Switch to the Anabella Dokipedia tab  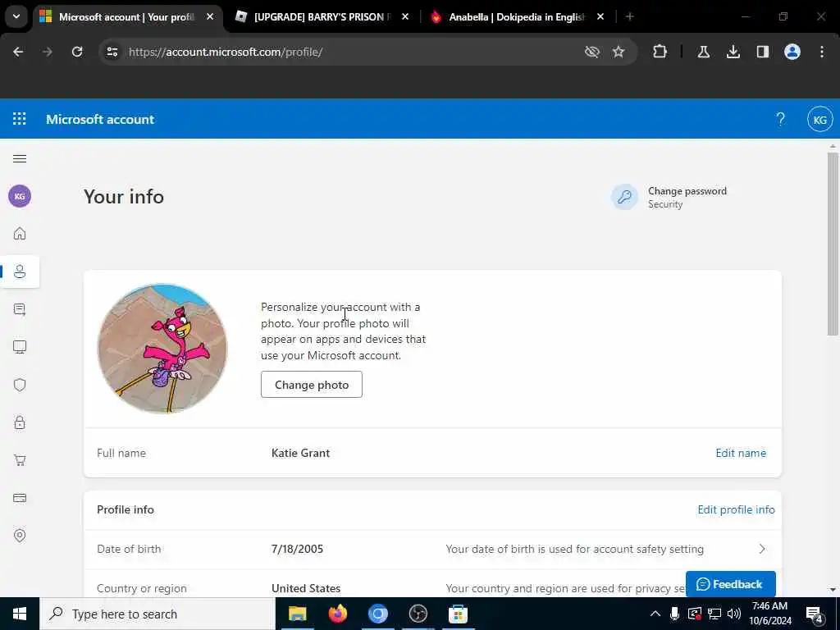517,17
